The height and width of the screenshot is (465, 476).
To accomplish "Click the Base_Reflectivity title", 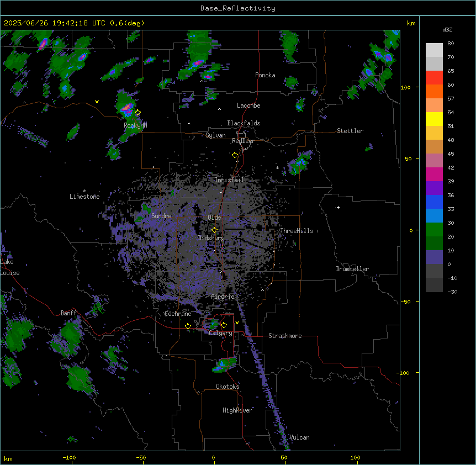I will 238,8.
